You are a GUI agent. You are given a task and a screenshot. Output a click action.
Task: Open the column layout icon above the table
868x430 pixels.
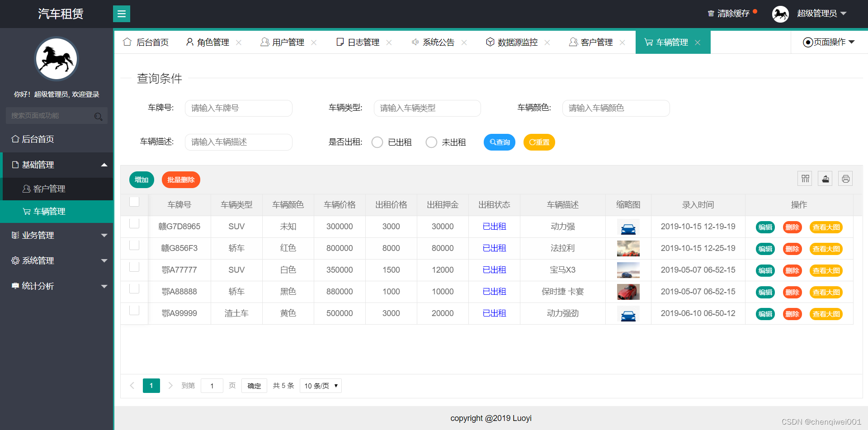click(805, 178)
